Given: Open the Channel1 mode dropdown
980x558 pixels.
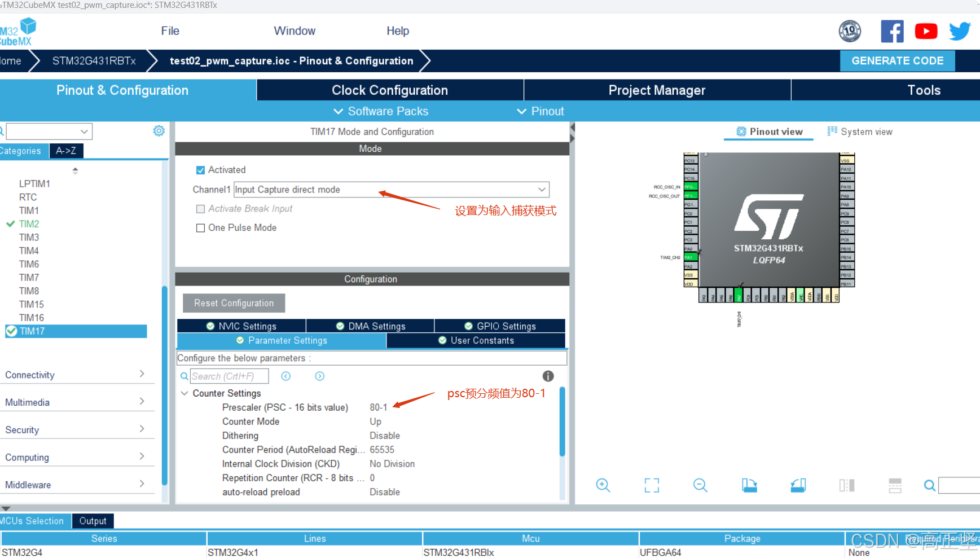Looking at the screenshot, I should (392, 190).
